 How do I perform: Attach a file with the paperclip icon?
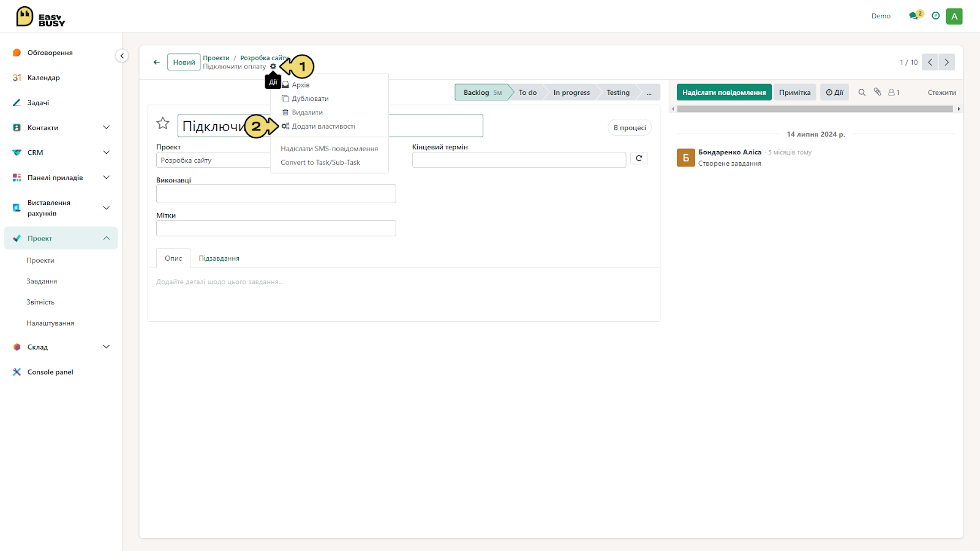pos(877,92)
